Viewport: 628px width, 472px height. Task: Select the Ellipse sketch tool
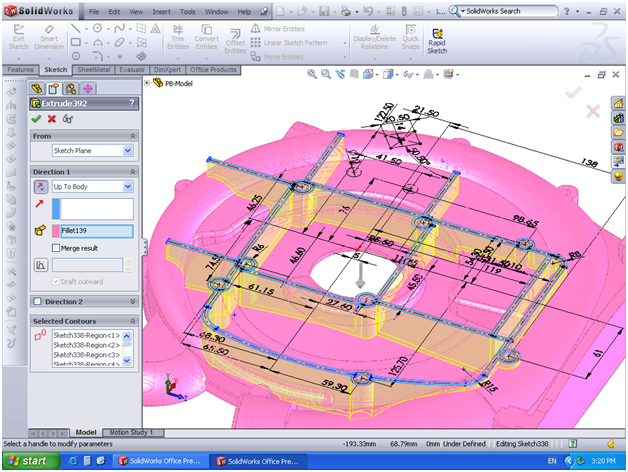pyautogui.click(x=119, y=42)
